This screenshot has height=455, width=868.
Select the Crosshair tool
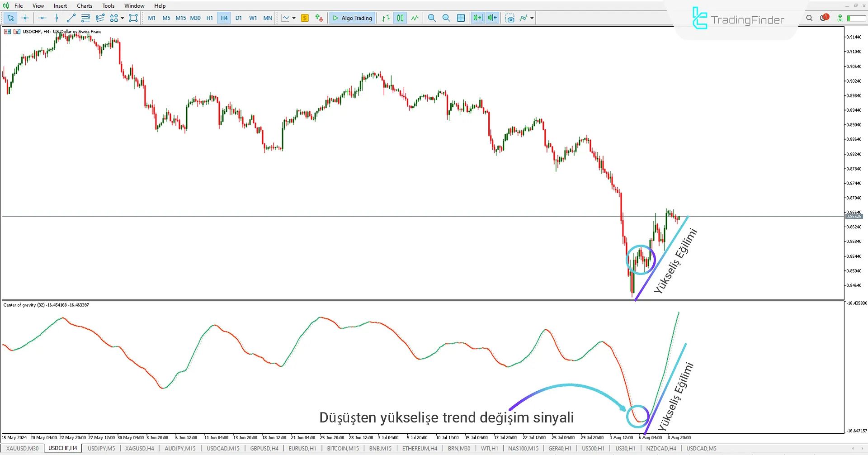click(25, 18)
